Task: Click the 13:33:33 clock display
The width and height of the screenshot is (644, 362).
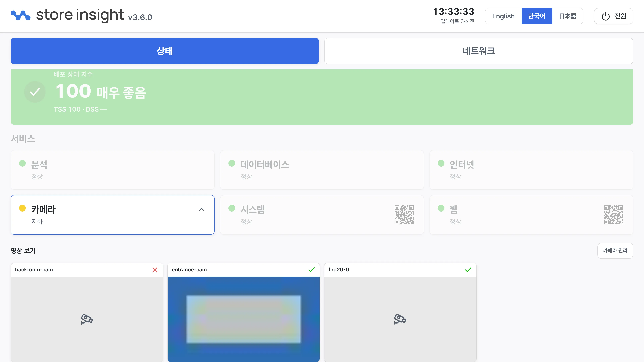Action: (x=453, y=12)
